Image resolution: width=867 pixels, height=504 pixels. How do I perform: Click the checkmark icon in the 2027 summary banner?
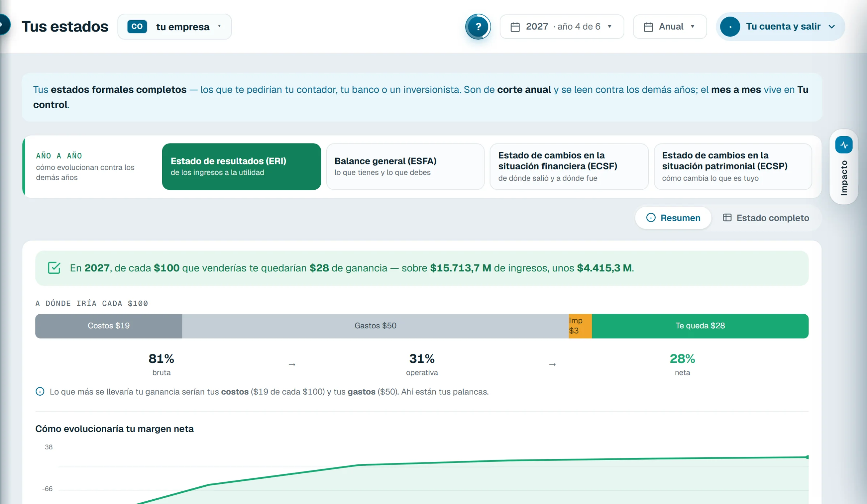(54, 268)
